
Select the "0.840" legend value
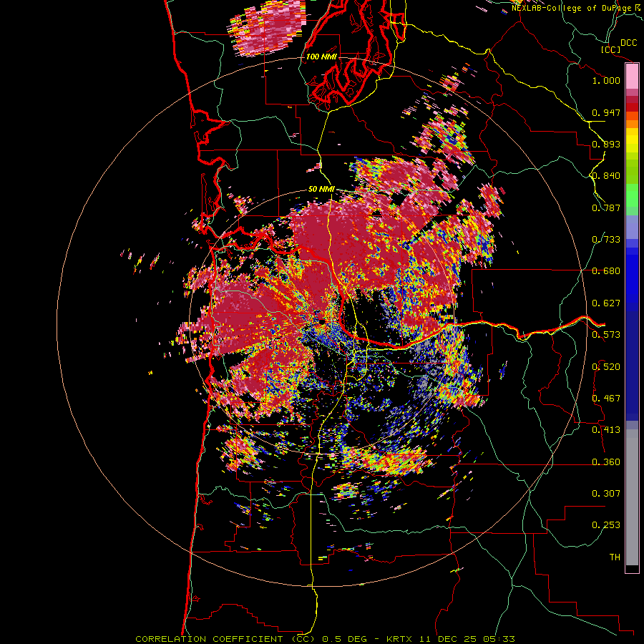tap(606, 176)
